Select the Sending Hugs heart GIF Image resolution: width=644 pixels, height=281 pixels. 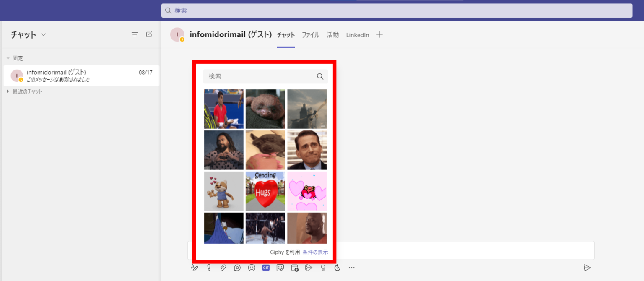265,191
